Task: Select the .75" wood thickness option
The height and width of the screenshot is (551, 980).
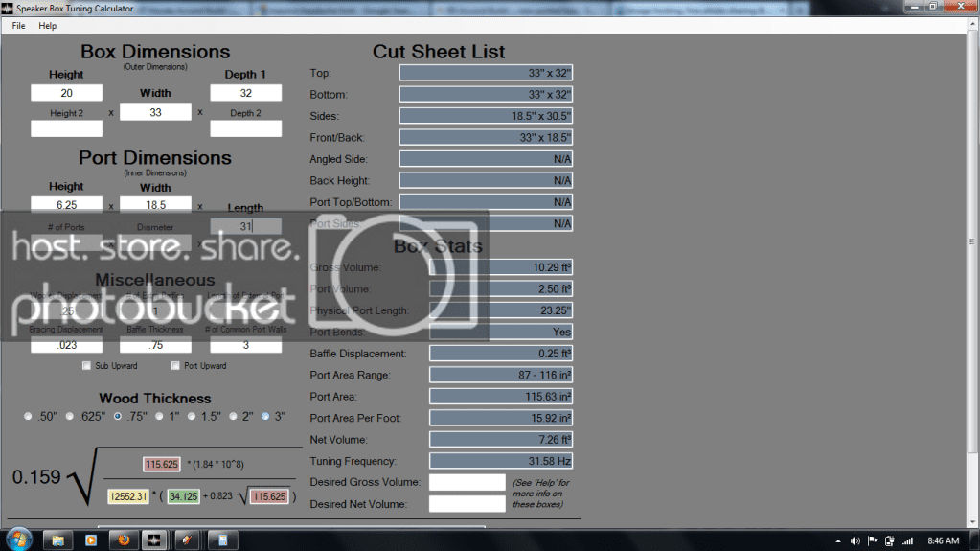Action: click(x=118, y=416)
